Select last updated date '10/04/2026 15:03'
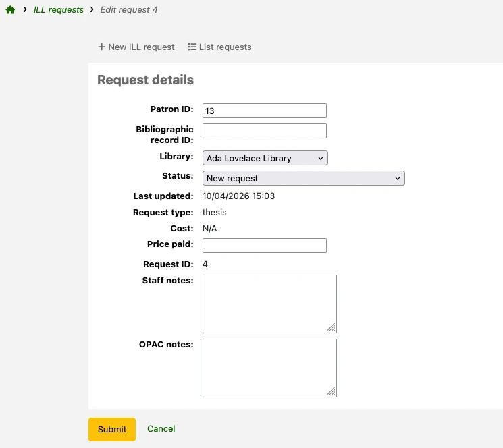 (238, 196)
